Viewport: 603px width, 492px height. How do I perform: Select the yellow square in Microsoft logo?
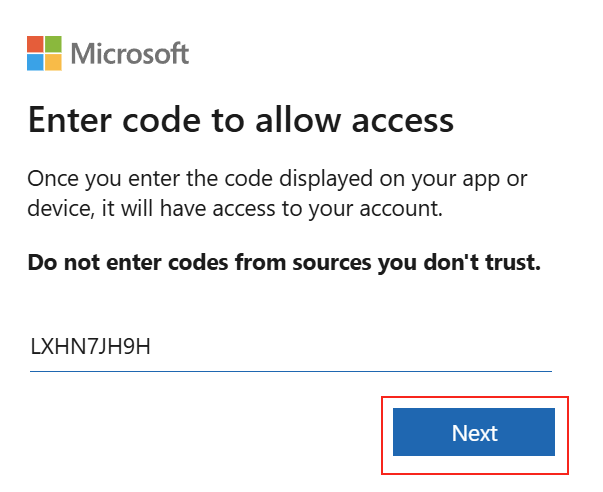click(x=53, y=62)
